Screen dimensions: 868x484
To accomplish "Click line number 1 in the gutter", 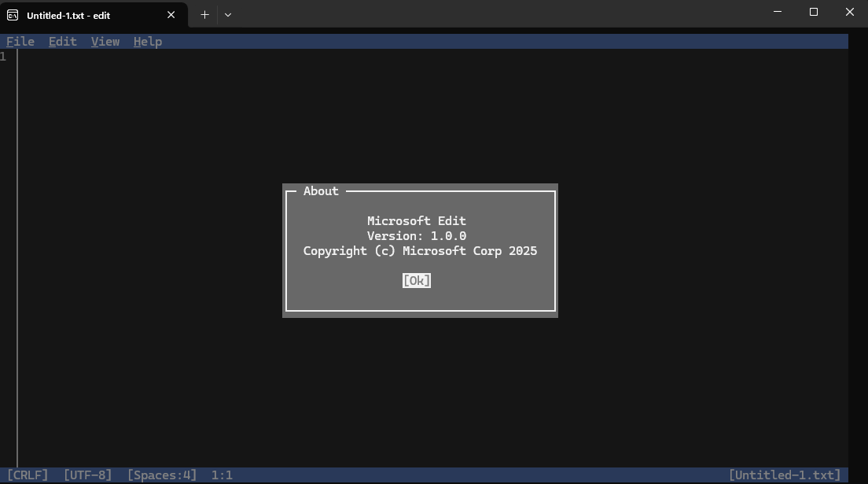I will pyautogui.click(x=3, y=57).
